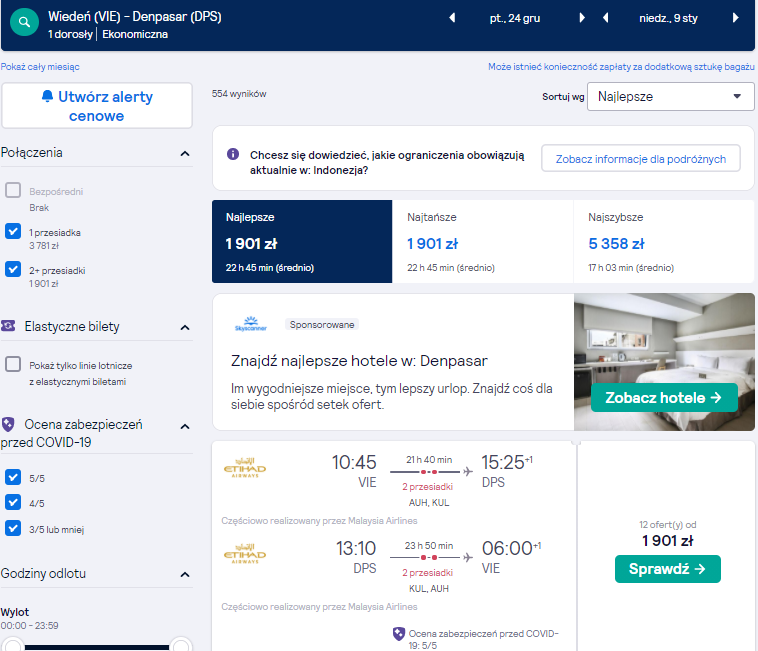The width and height of the screenshot is (758, 651).
Task: Select the Najszybsze results tab
Action: pos(663,241)
